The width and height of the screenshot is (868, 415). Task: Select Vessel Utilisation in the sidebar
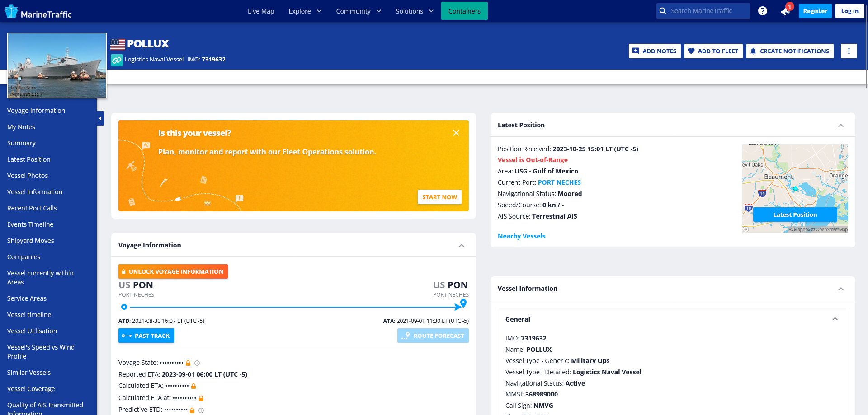click(32, 331)
